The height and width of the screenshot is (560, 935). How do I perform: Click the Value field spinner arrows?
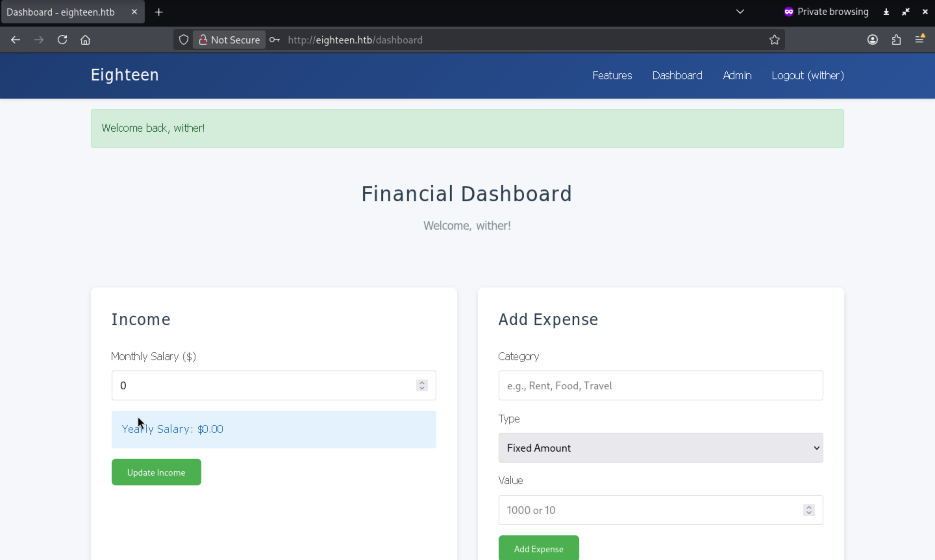(x=808, y=510)
